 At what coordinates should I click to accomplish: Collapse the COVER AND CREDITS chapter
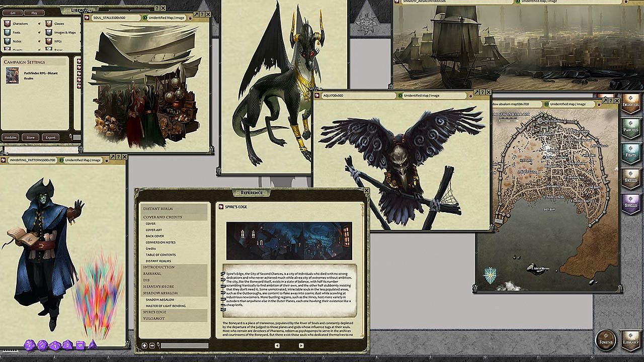[175, 217]
